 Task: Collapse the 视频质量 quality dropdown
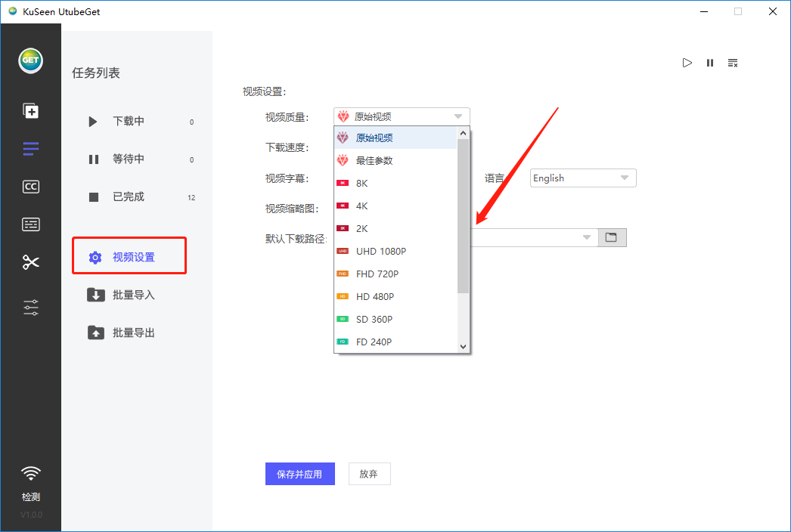458,116
